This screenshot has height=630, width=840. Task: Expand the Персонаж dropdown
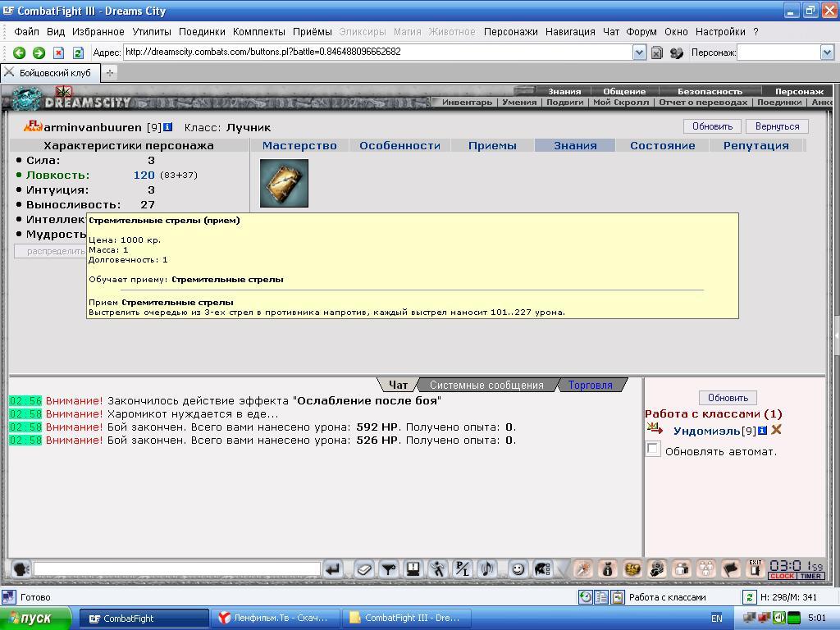pyautogui.click(x=827, y=52)
